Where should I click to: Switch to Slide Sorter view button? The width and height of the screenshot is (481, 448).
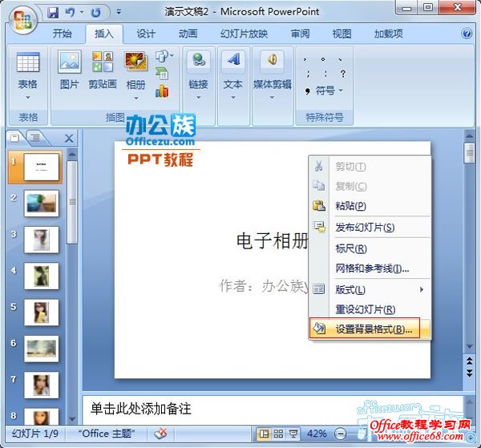click(x=278, y=434)
